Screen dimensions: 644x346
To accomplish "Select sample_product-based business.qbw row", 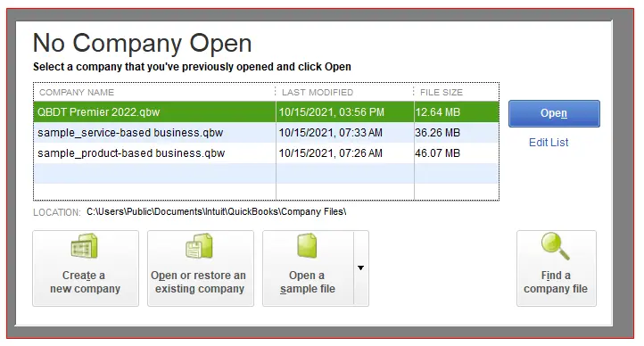I will tap(266, 153).
